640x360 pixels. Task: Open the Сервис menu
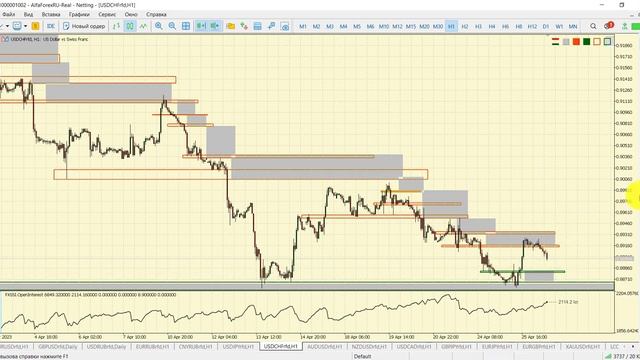point(107,14)
